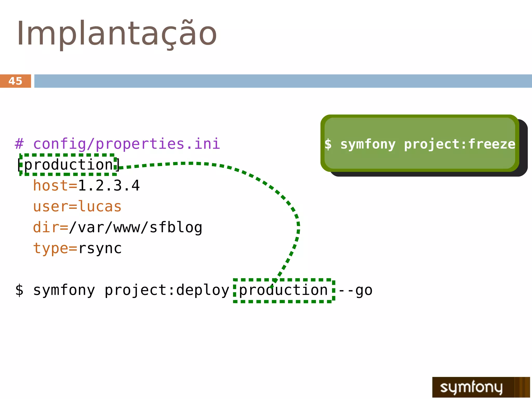Click the symfony logo
Viewport: 532px width, 399px height.
(481, 387)
